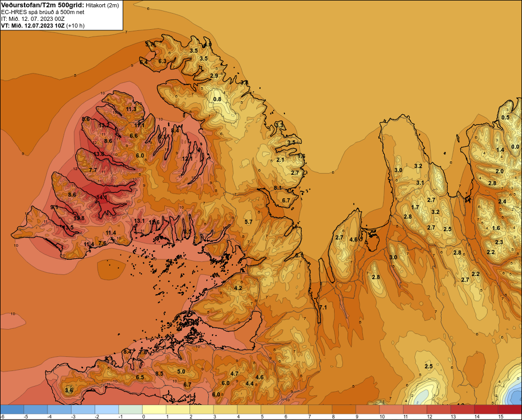Click the 5.0 temperature value
522x420 pixels.
click(x=181, y=371)
